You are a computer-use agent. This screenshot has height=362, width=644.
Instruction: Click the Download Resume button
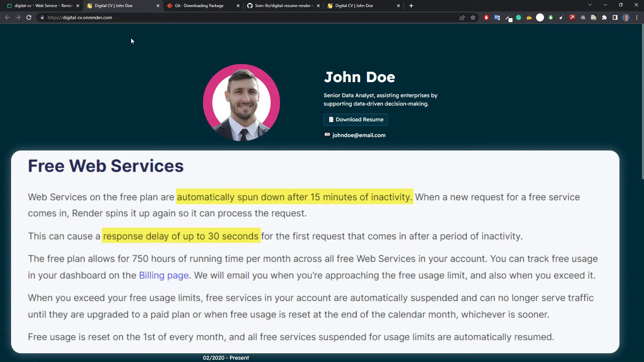[356, 120]
